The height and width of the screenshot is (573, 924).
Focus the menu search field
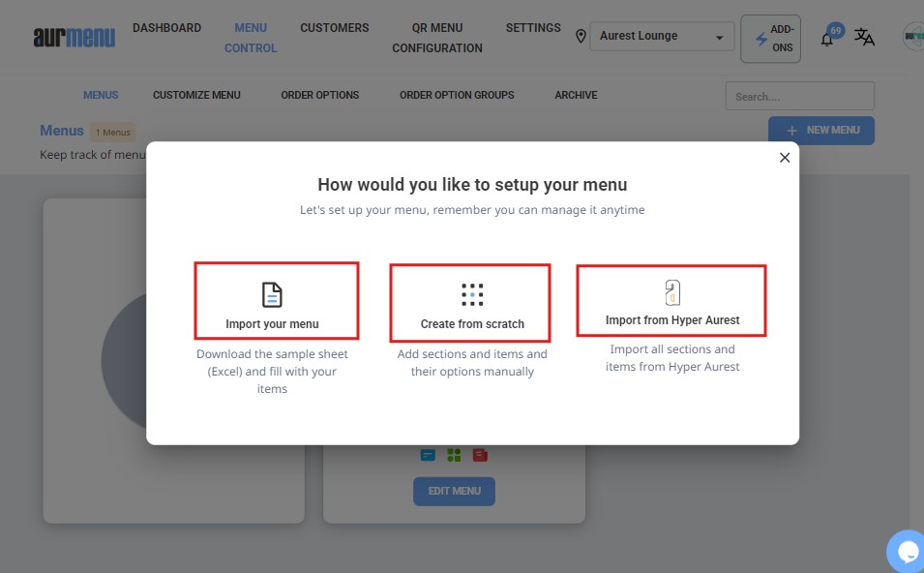point(799,96)
